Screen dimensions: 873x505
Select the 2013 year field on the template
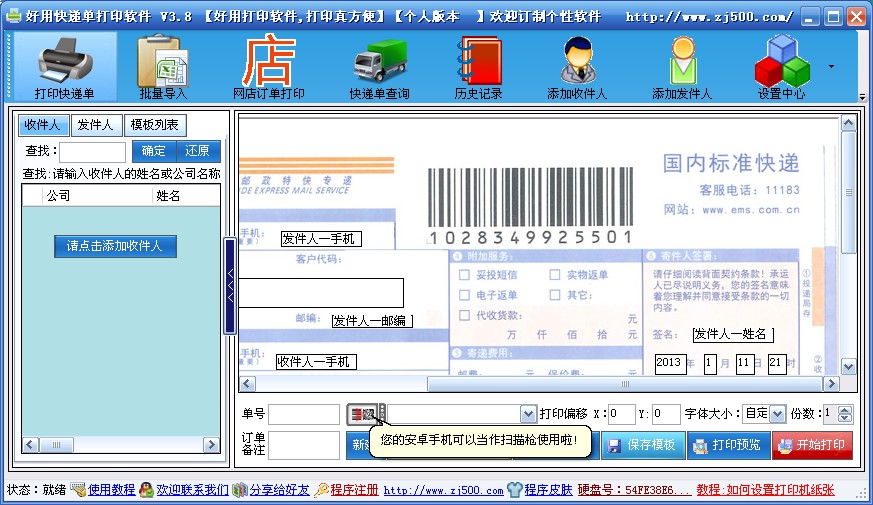click(x=670, y=364)
